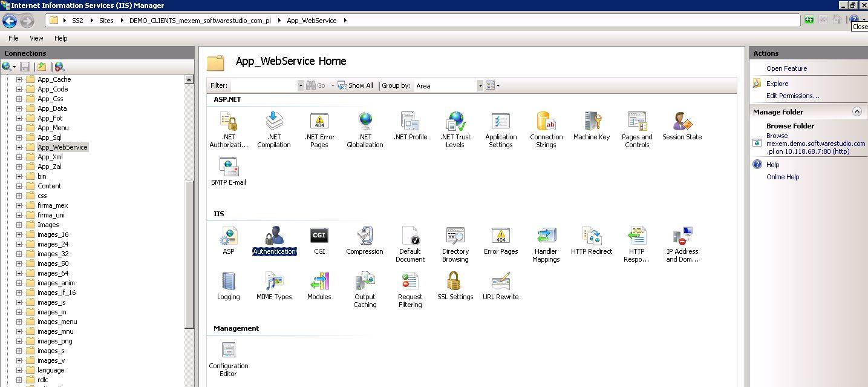The width and height of the screenshot is (868, 387).
Task: Enable Show All in the filter bar
Action: pos(356,85)
